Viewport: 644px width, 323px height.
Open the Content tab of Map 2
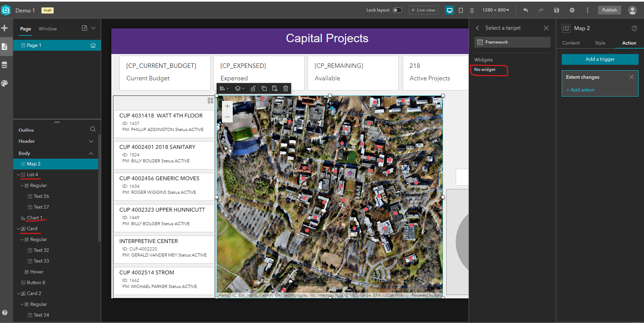click(x=571, y=43)
